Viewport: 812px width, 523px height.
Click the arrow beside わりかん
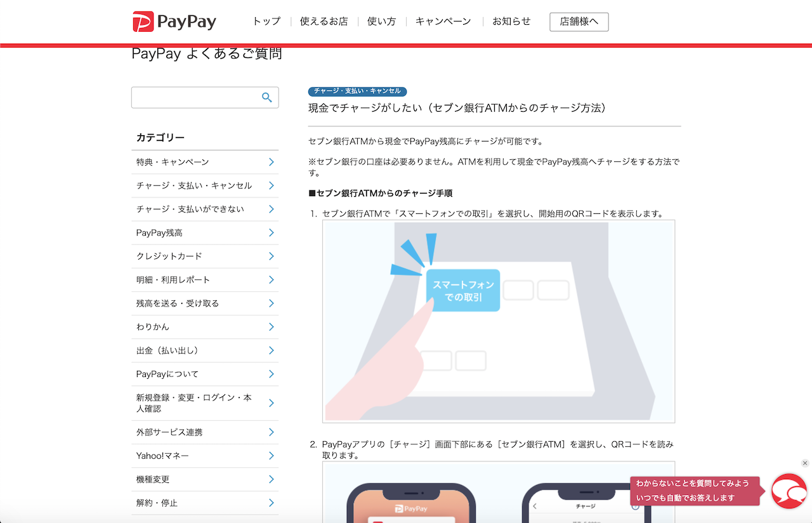pyautogui.click(x=271, y=327)
